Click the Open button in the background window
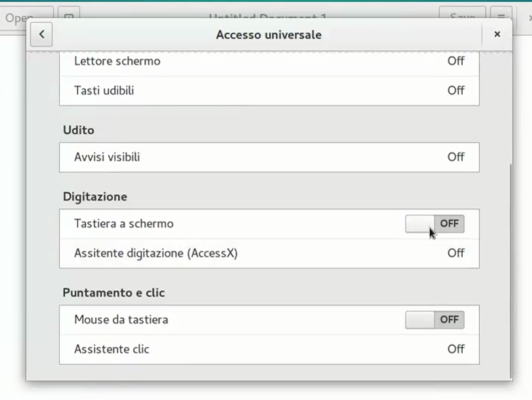The width and height of the screenshot is (532, 400). 15,16
